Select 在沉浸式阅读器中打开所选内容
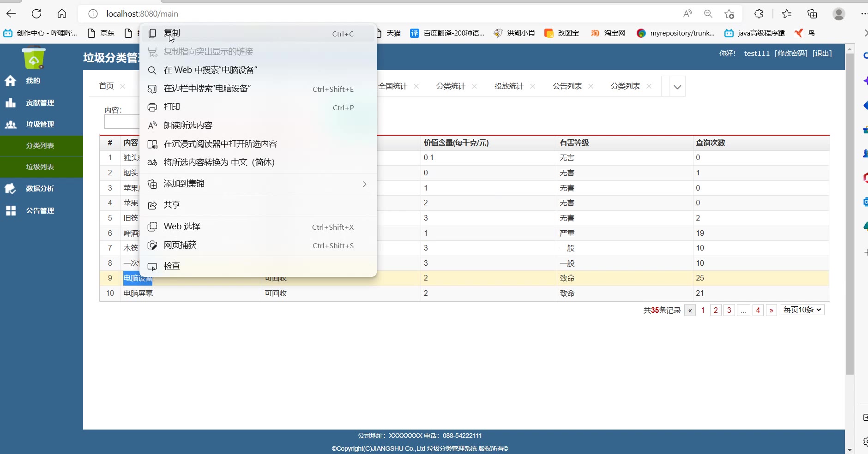The height and width of the screenshot is (454, 868). [258, 144]
